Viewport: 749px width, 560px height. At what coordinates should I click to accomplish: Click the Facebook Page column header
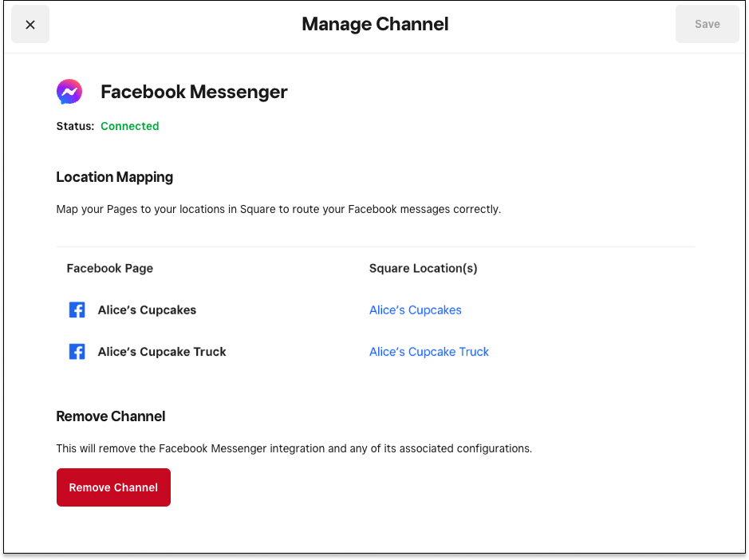110,269
